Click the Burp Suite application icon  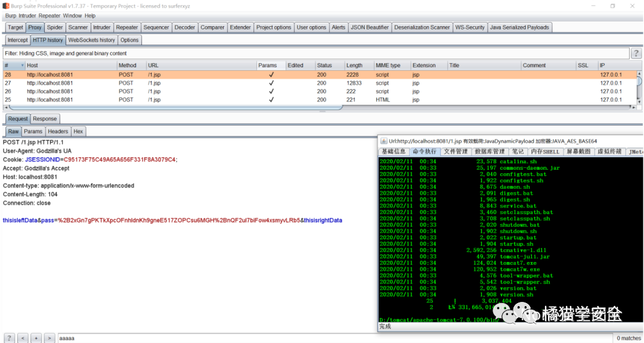click(x=6, y=6)
